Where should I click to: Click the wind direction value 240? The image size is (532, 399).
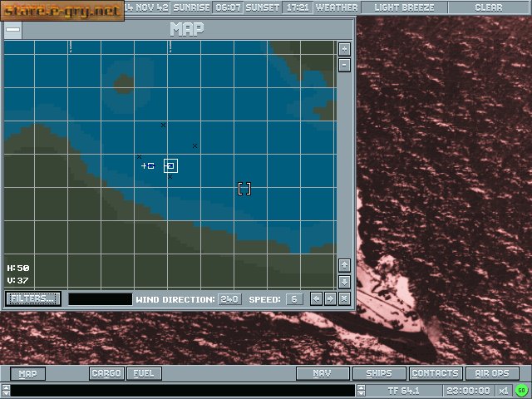229,299
